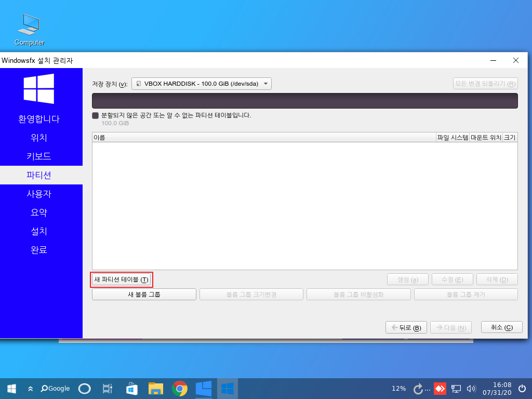532x399 pixels.
Task: Click the unpartitioned space legend swatch
Action: pos(96,115)
